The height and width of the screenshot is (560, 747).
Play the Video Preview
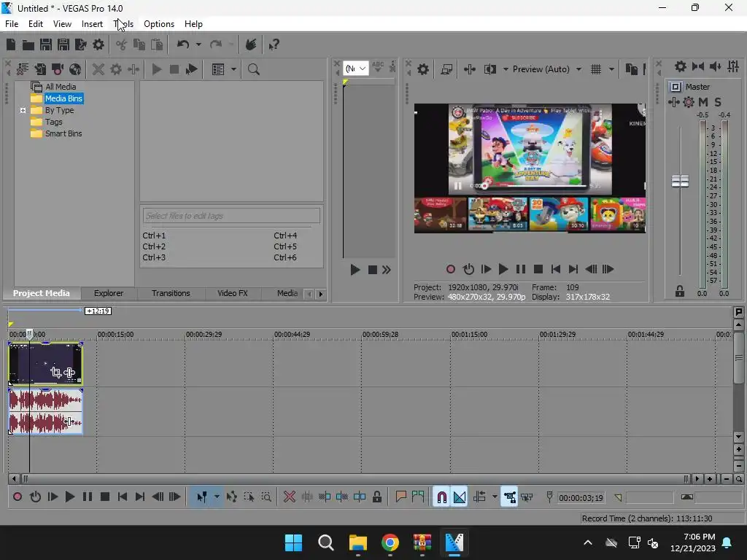(x=503, y=270)
